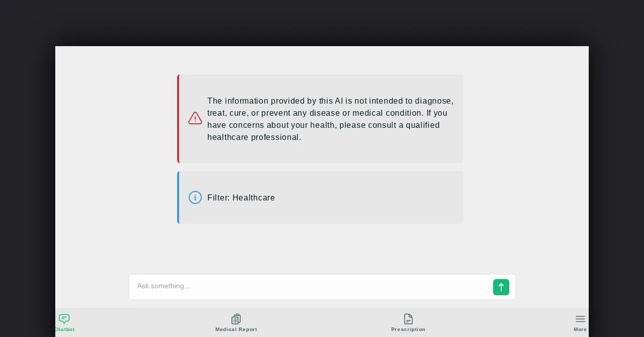Click the AI medical disclaimer paragraph
Viewport: 644px width, 337px height.
coord(331,119)
